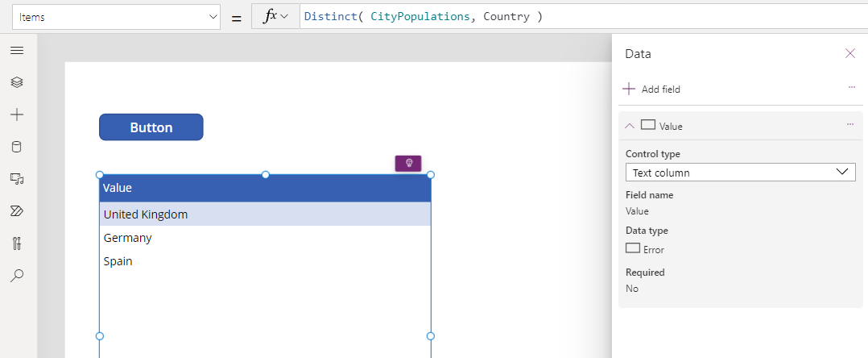Expand the fx formula dropdown
Viewport: 868px width, 358px height.
275,17
